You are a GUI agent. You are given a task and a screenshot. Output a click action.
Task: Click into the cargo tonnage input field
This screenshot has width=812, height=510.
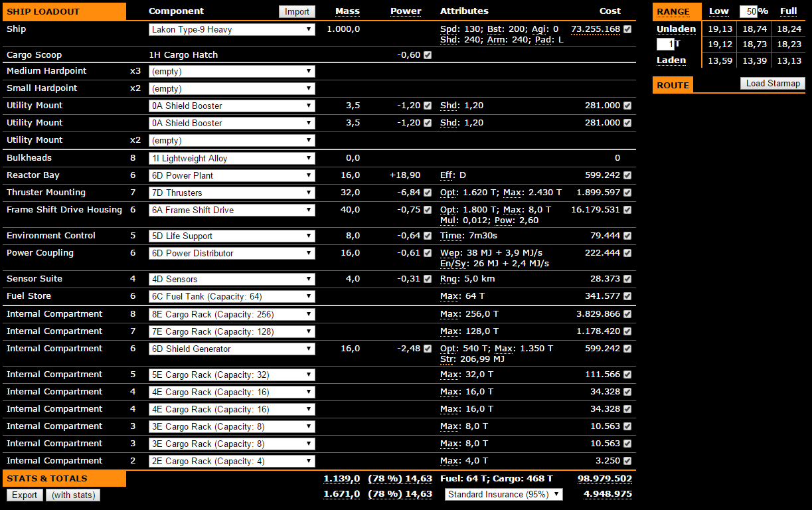point(665,44)
